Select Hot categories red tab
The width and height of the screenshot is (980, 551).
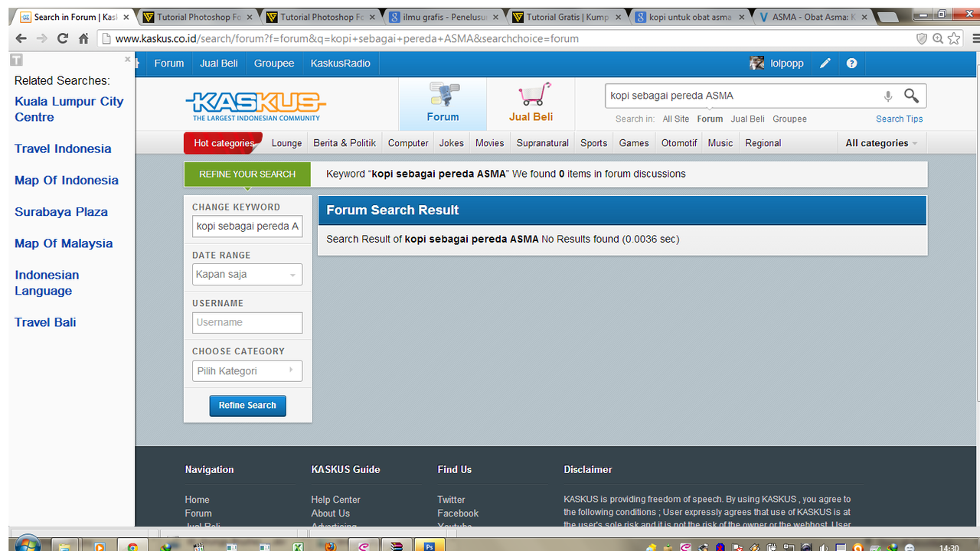(224, 143)
